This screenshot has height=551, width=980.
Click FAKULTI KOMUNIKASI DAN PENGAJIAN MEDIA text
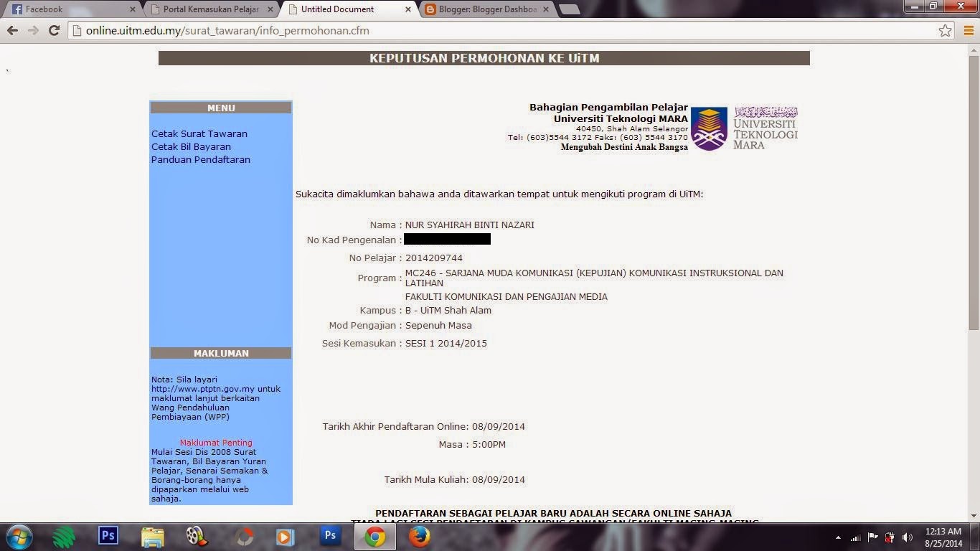507,296
